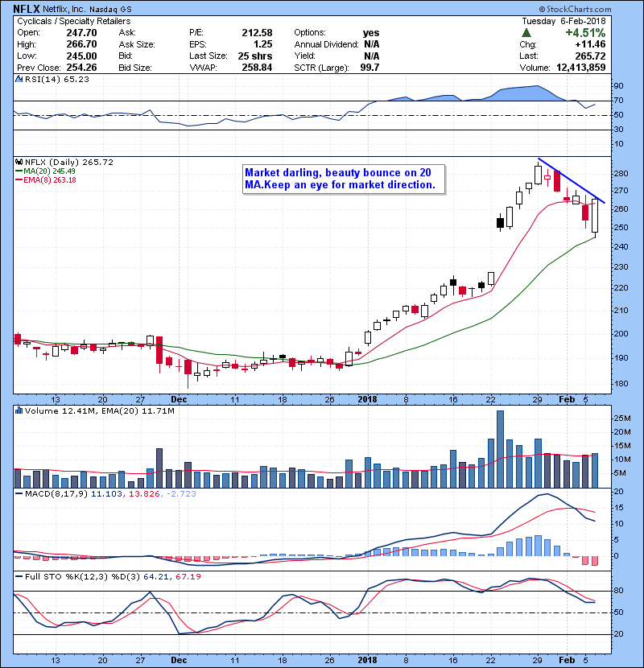
Task: Click the Volume figure 12,413,859
Action: pos(581,68)
